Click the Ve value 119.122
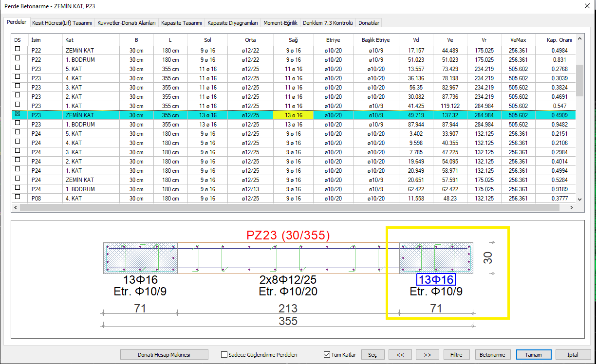The width and height of the screenshot is (596, 364). tap(450, 106)
